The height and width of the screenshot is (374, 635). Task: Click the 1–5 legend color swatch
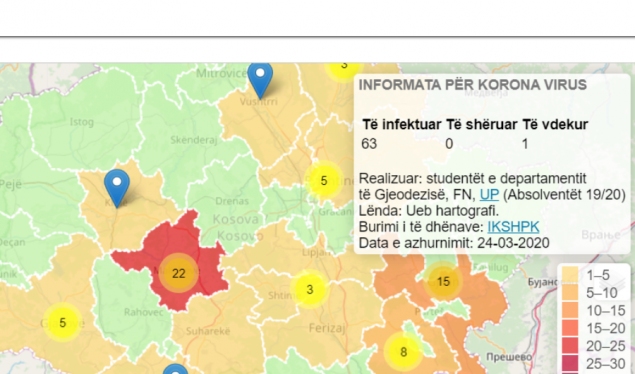coord(571,275)
